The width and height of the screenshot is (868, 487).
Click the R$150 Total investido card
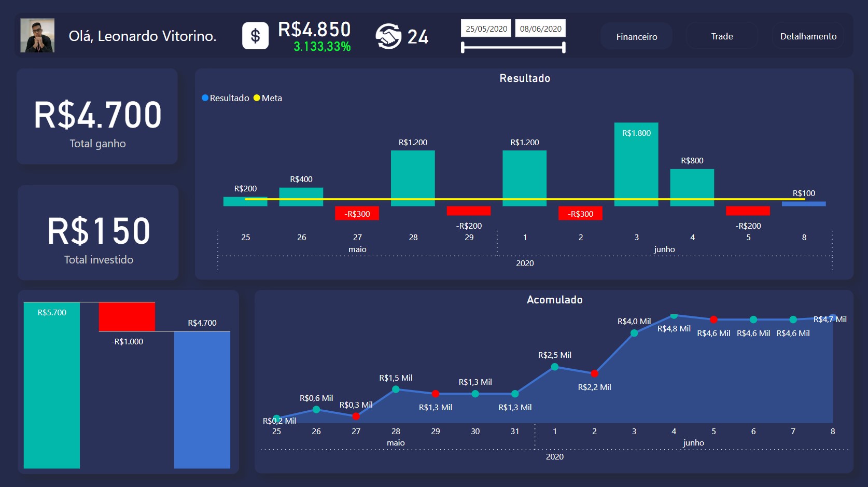pyautogui.click(x=99, y=233)
